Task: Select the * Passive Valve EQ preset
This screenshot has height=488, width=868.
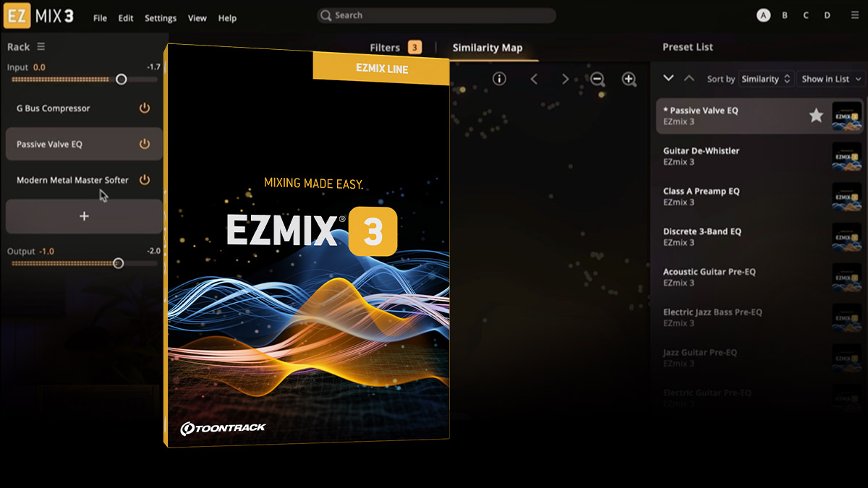Action: coord(760,116)
